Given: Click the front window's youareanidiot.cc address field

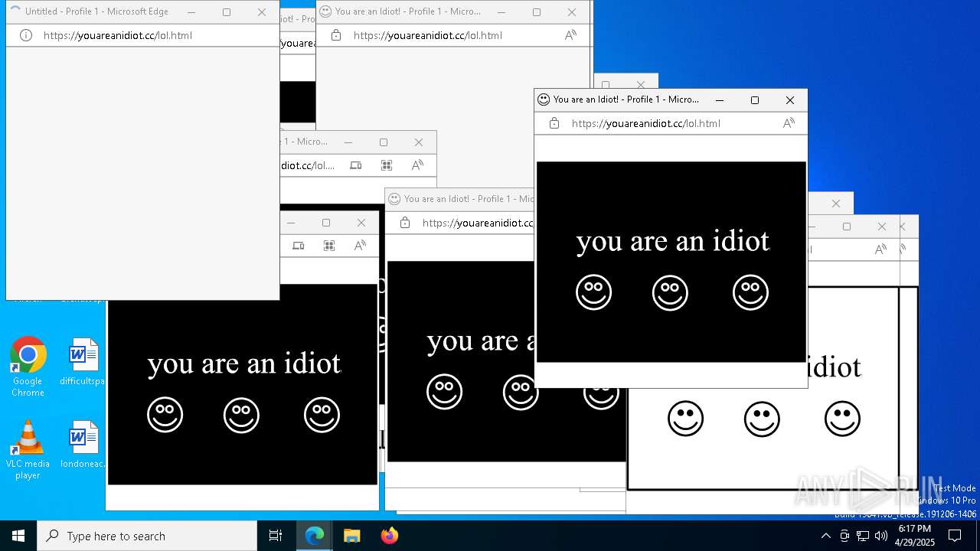Looking at the screenshot, I should click(x=645, y=123).
